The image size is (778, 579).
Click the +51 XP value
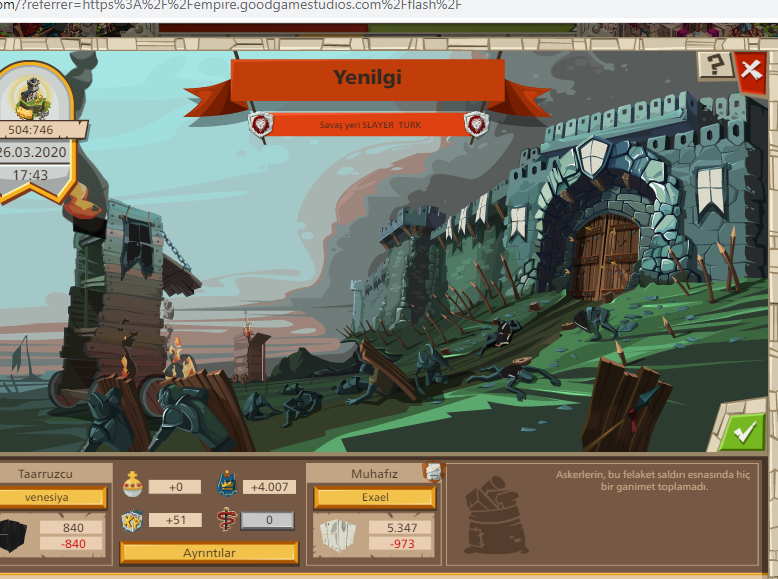pos(175,520)
